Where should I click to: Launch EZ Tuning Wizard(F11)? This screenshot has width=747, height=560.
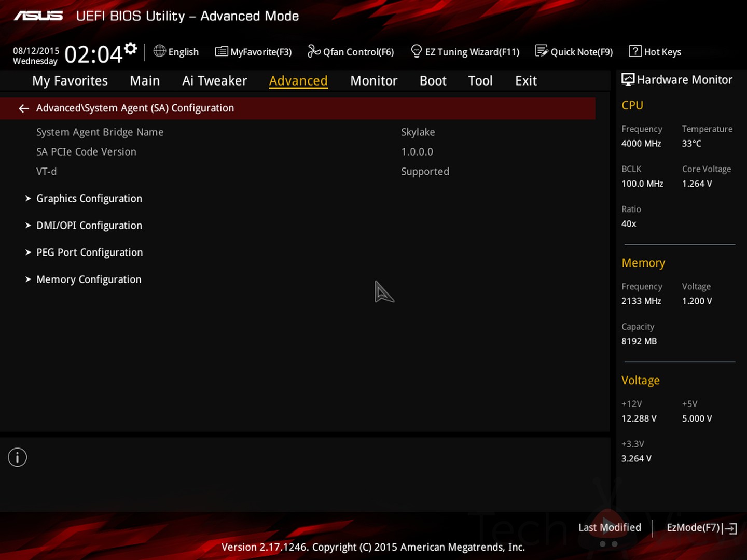(x=473, y=52)
